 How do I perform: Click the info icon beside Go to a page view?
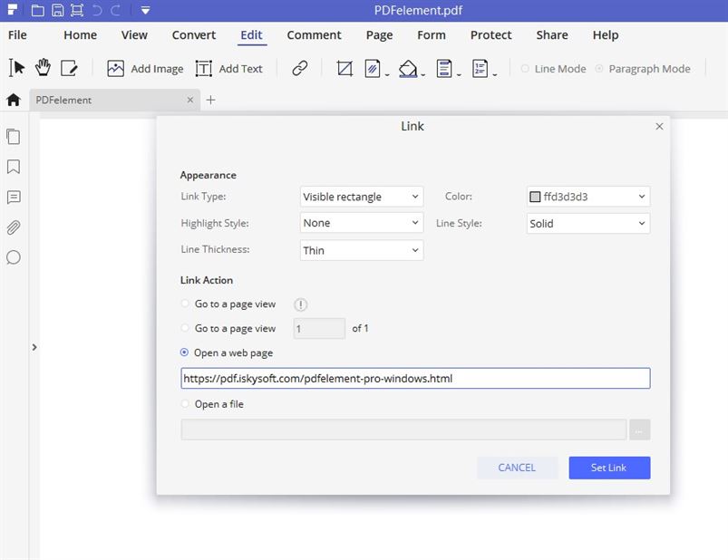(300, 304)
